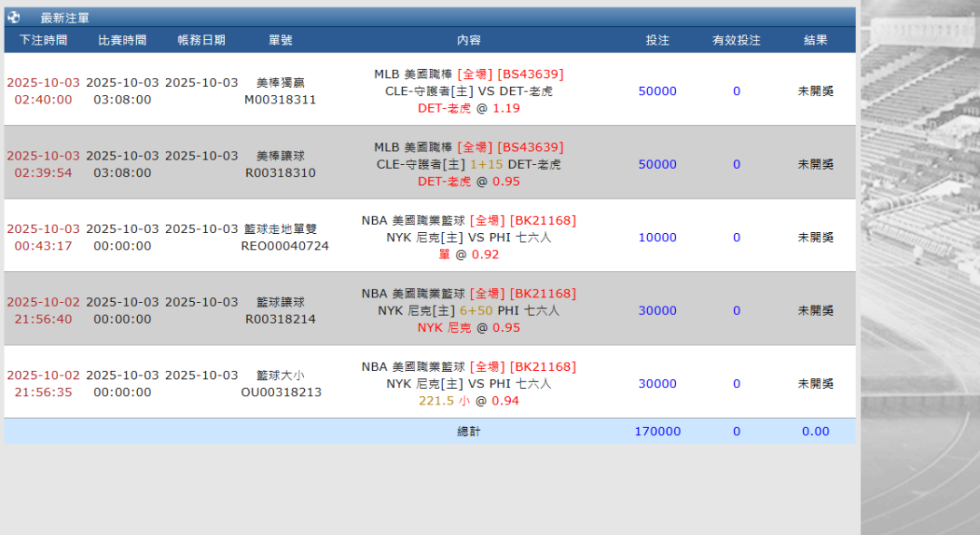Click the 50000 bet amount for 美棒獨贏
980x535 pixels.
pyautogui.click(x=657, y=91)
